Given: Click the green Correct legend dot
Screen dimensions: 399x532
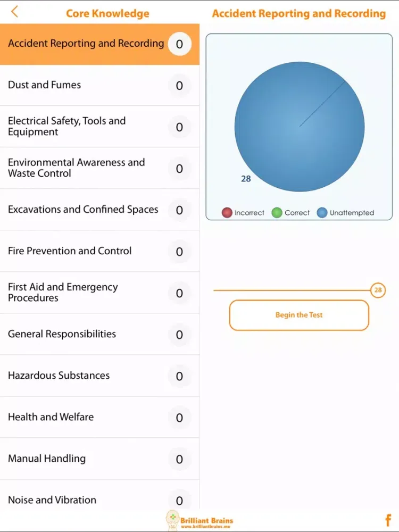Looking at the screenshot, I should click(x=277, y=213).
